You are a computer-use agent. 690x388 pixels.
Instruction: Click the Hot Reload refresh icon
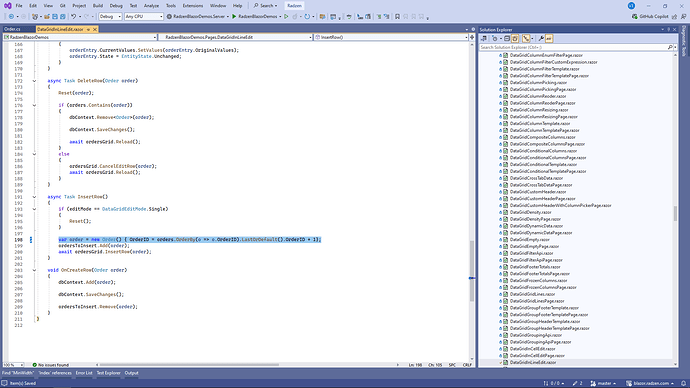(307, 17)
